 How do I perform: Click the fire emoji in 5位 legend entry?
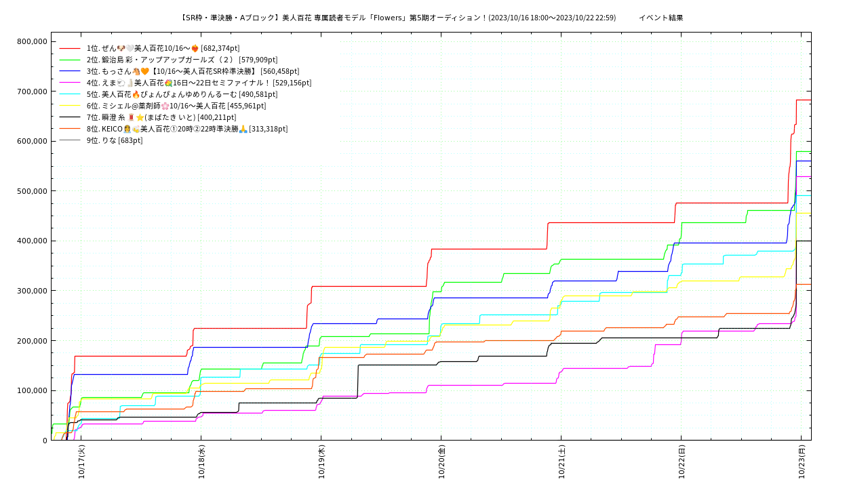click(136, 94)
